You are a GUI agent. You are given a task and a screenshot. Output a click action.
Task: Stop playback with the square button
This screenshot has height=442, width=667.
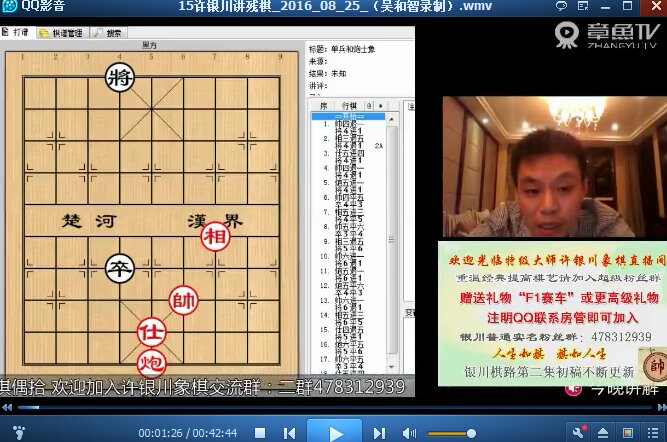coord(260,433)
